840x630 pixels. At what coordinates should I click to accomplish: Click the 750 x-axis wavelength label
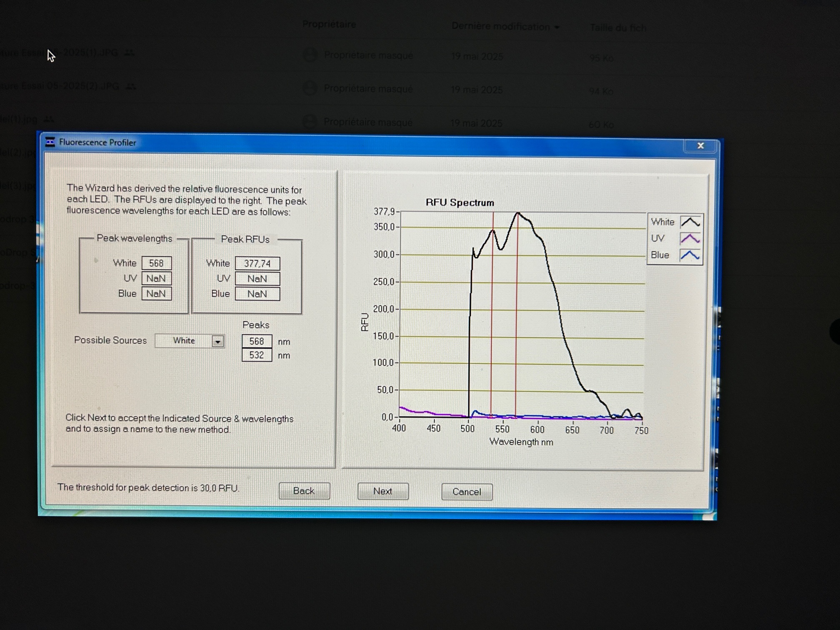coord(641,430)
